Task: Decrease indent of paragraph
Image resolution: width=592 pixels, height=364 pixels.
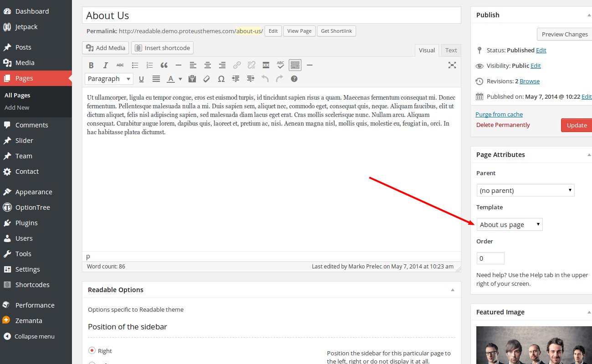Action: (236, 79)
